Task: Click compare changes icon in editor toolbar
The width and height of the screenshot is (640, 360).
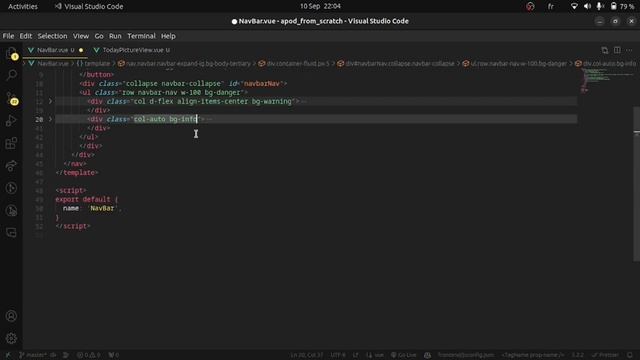Action: pyautogui.click(x=604, y=50)
